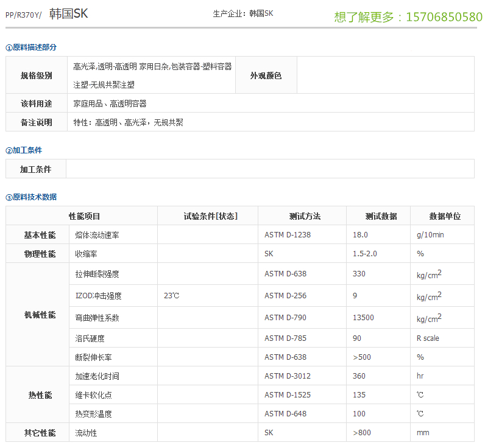
Task: Click the 基本性能 category cell
Action: (x=37, y=234)
